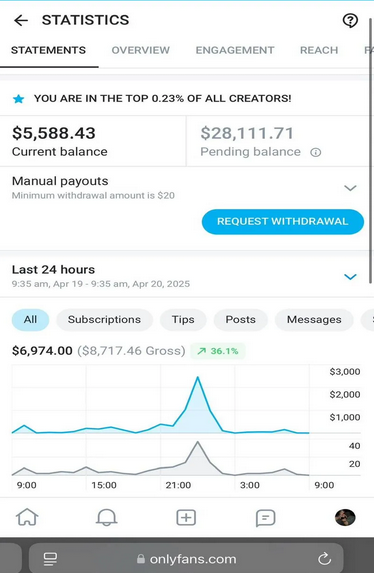Open the help question mark icon
The image size is (374, 573).
pyautogui.click(x=350, y=20)
